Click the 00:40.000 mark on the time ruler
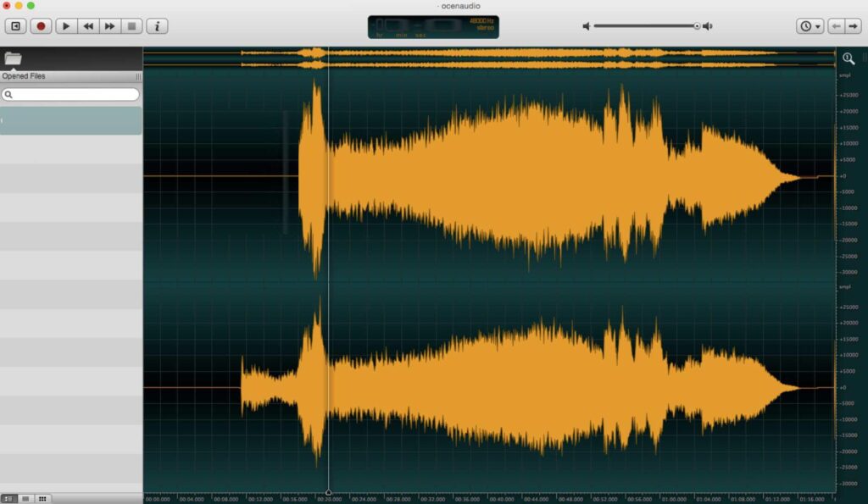 click(x=502, y=499)
